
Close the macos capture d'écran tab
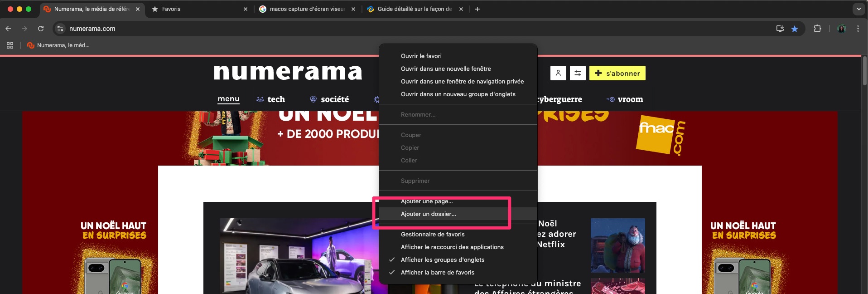(353, 9)
